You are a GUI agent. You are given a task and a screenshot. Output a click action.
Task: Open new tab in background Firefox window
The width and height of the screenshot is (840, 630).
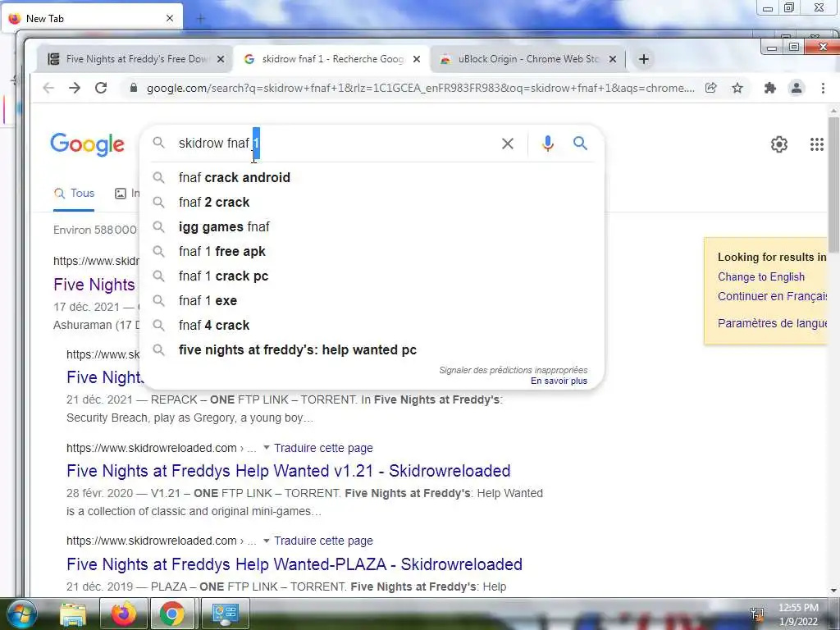(201, 19)
